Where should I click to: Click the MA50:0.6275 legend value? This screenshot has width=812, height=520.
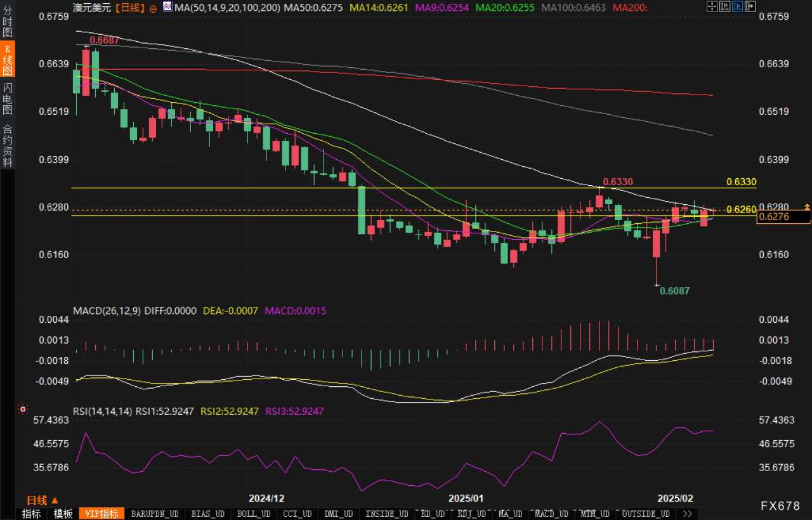pyautogui.click(x=313, y=8)
